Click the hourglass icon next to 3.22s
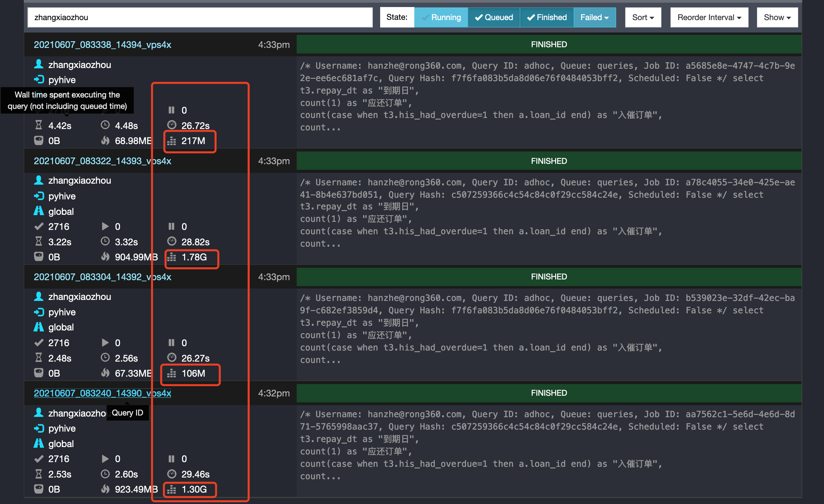The image size is (824, 504). (x=39, y=242)
